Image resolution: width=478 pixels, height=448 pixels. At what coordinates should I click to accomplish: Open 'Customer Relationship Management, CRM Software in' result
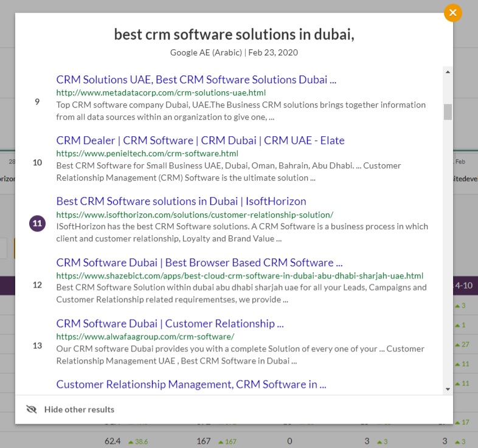tap(191, 384)
